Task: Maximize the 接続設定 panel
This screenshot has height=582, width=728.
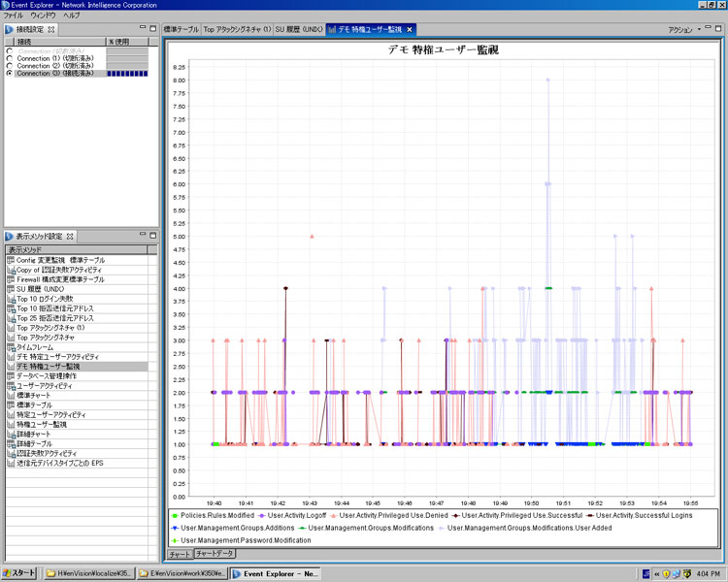Action: coord(152,29)
